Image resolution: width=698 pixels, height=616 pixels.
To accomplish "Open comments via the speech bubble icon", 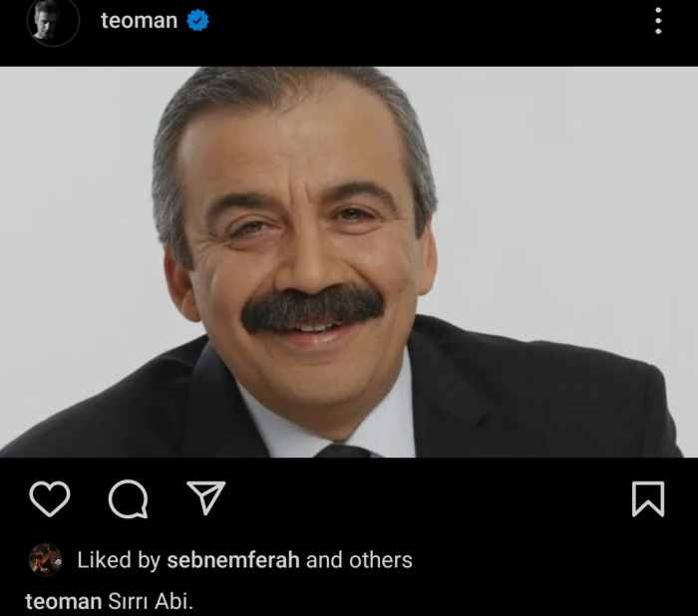I will [129, 499].
